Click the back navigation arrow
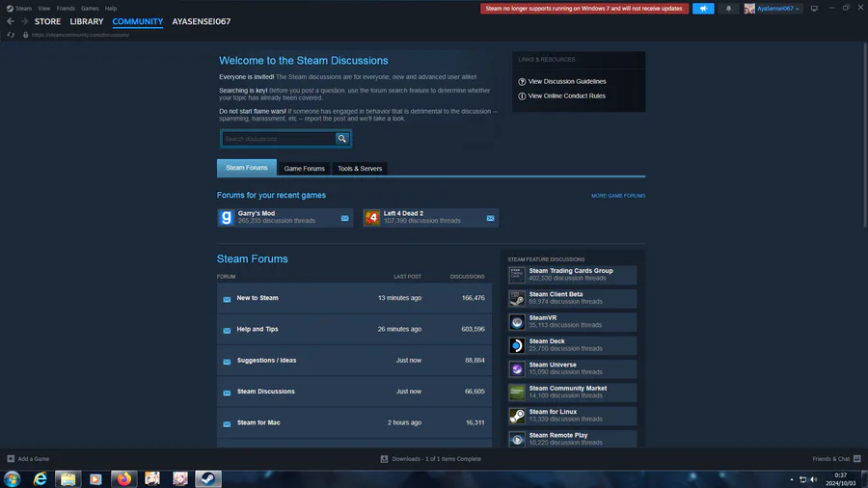 tap(11, 21)
